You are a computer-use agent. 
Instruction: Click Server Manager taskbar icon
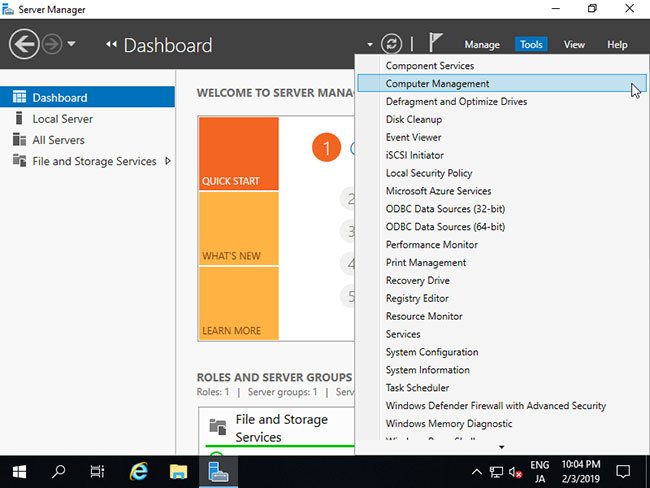[x=218, y=471]
